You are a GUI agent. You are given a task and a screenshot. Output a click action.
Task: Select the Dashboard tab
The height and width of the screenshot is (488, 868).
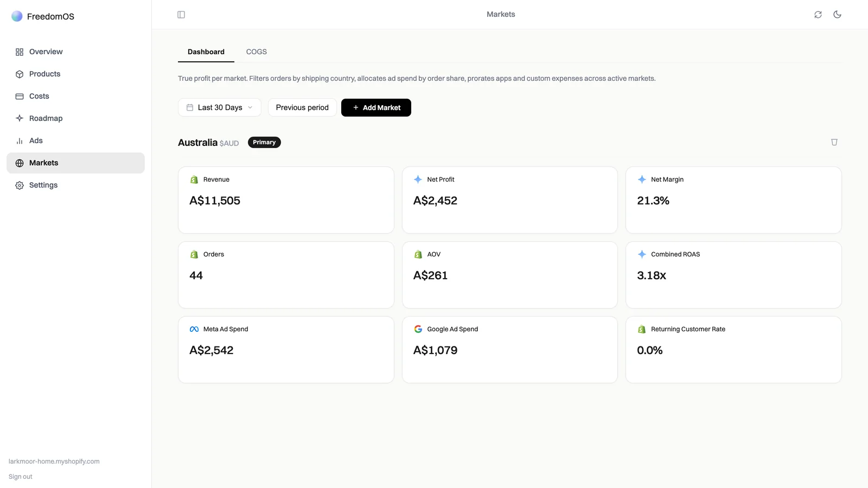click(x=206, y=52)
